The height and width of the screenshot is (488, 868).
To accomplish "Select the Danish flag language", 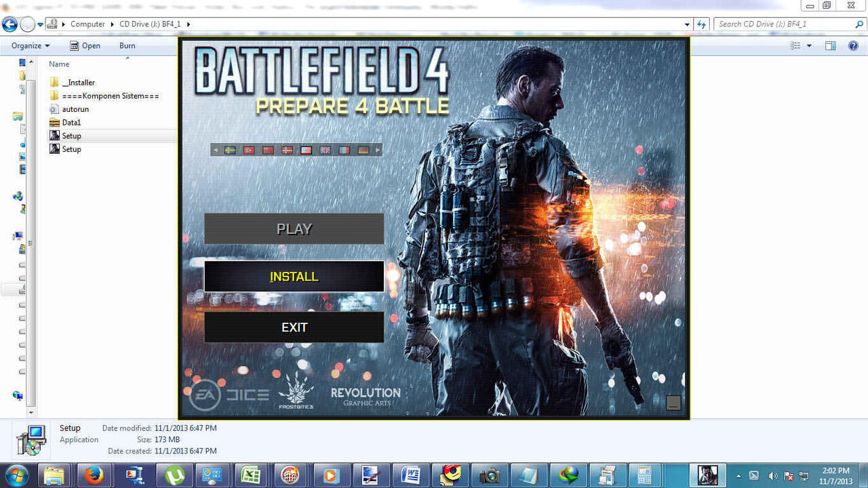I will tap(287, 150).
